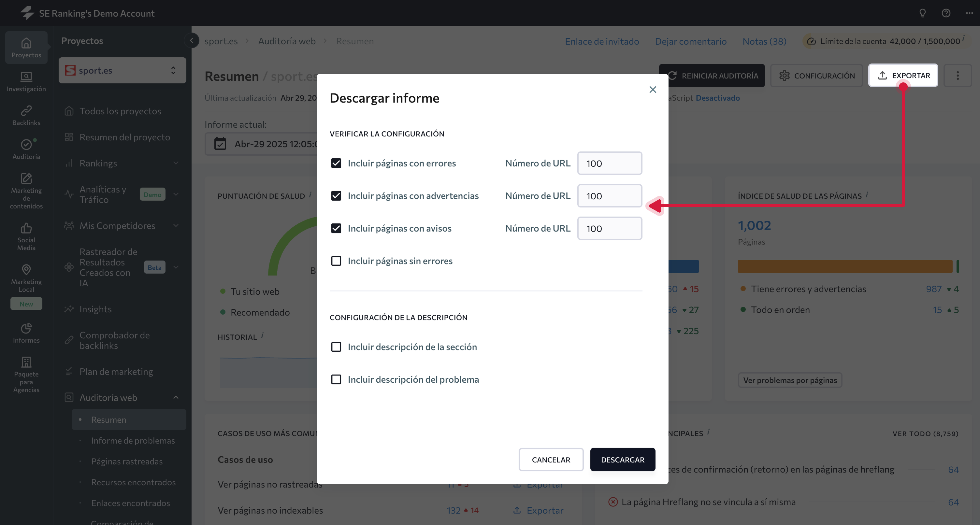Click the sport.es project favicon

coord(70,70)
